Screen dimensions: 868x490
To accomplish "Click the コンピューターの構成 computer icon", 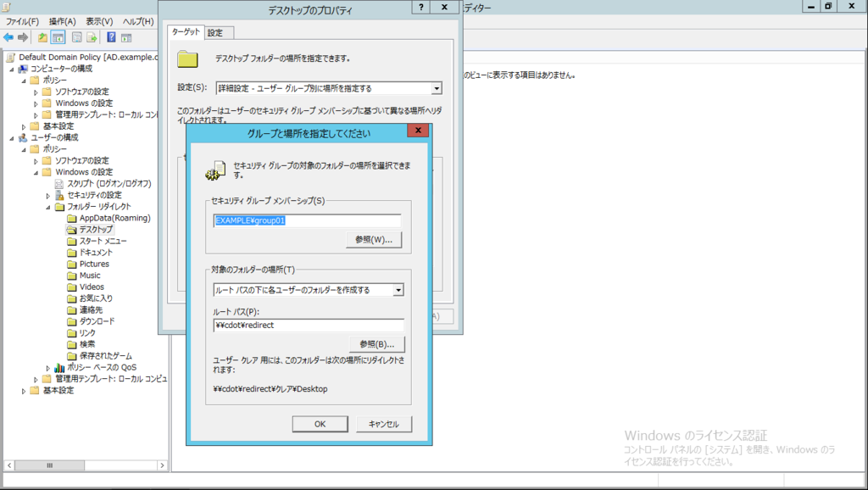I will pyautogui.click(x=23, y=69).
